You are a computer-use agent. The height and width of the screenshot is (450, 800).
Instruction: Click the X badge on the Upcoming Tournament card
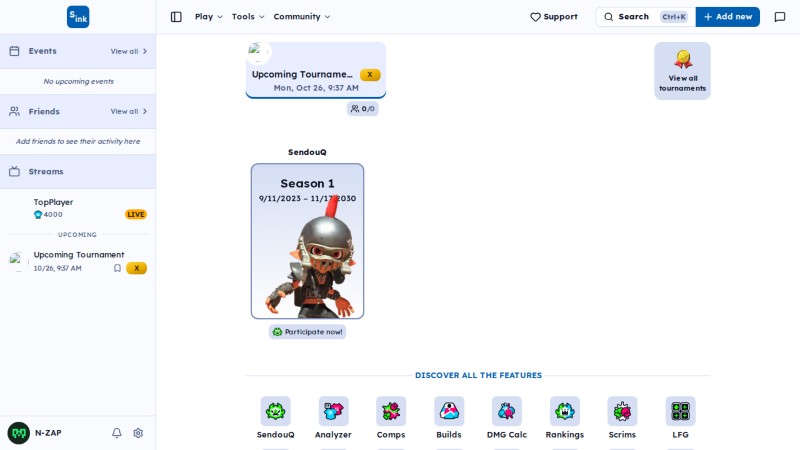(370, 74)
